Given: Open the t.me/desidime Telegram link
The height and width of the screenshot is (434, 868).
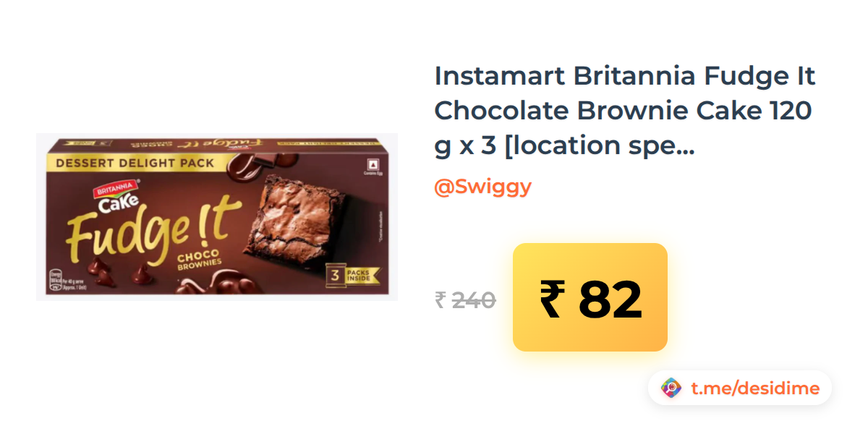Looking at the screenshot, I should (755, 388).
